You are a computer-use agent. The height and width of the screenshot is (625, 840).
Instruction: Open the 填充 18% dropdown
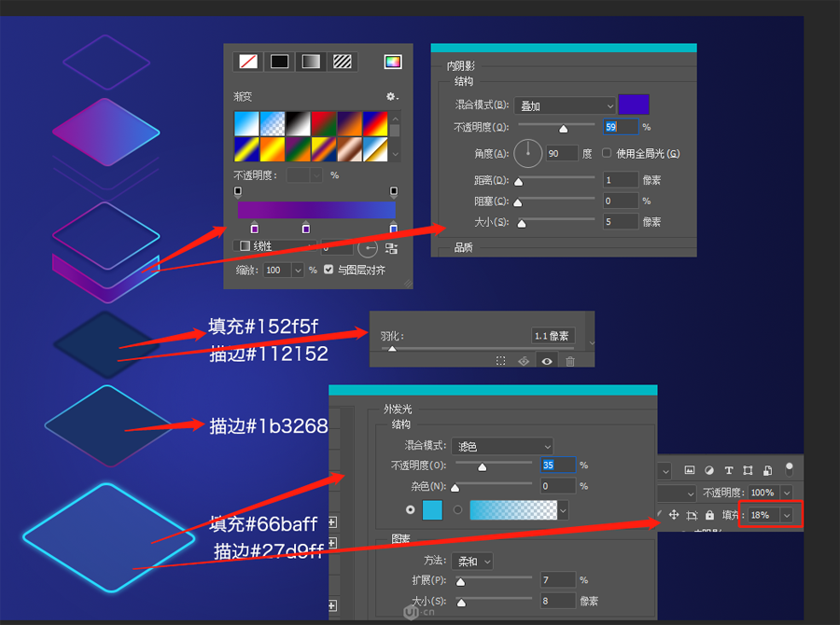tap(787, 514)
